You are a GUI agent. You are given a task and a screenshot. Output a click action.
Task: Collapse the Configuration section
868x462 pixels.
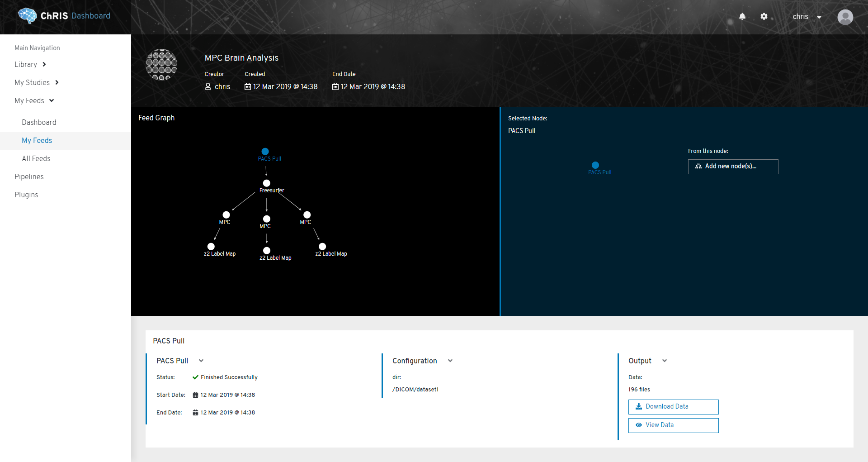coord(450,361)
